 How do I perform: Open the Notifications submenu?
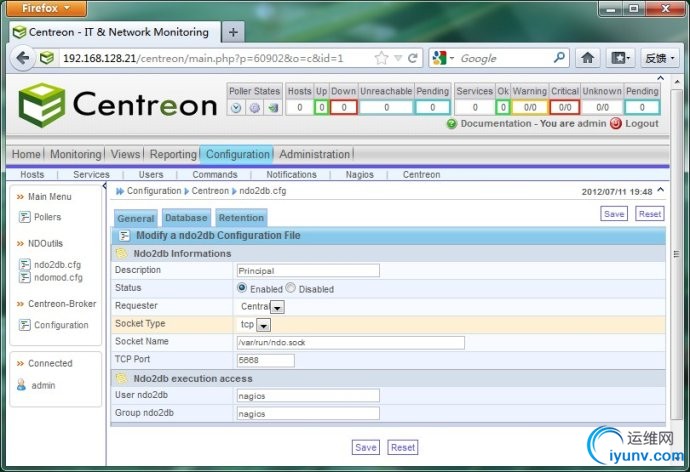291,175
